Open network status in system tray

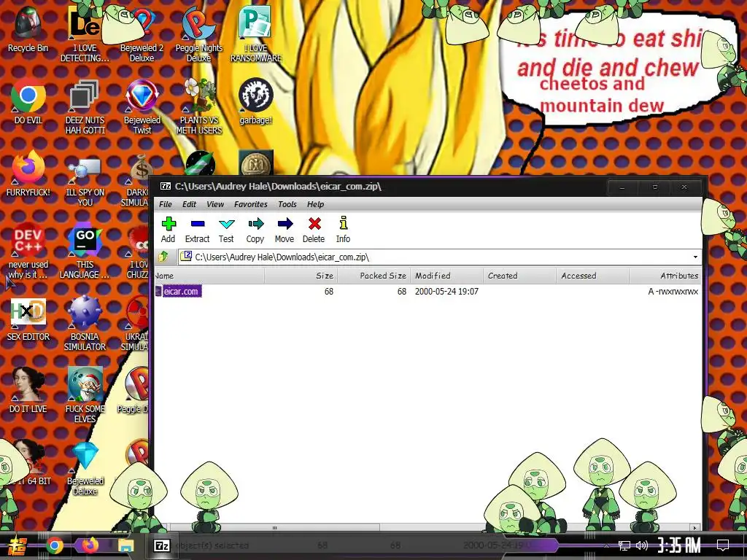(x=624, y=545)
